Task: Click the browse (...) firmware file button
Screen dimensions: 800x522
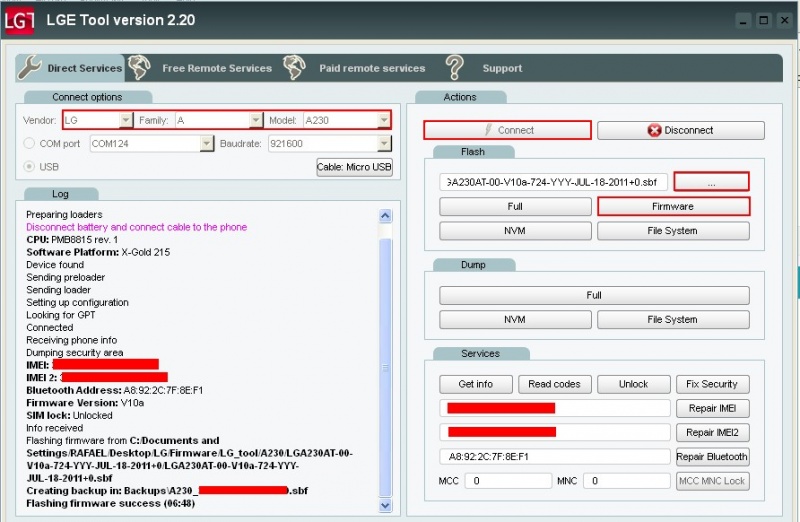Action: pos(711,182)
